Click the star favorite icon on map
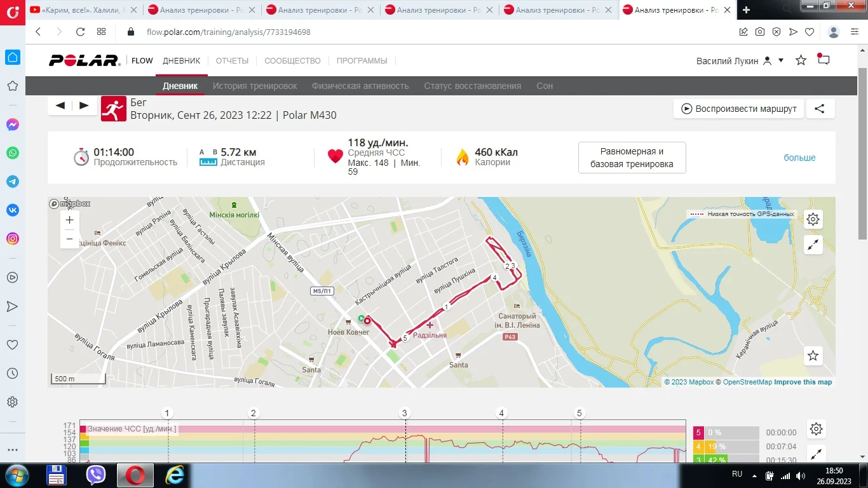868x488 pixels. click(x=813, y=356)
